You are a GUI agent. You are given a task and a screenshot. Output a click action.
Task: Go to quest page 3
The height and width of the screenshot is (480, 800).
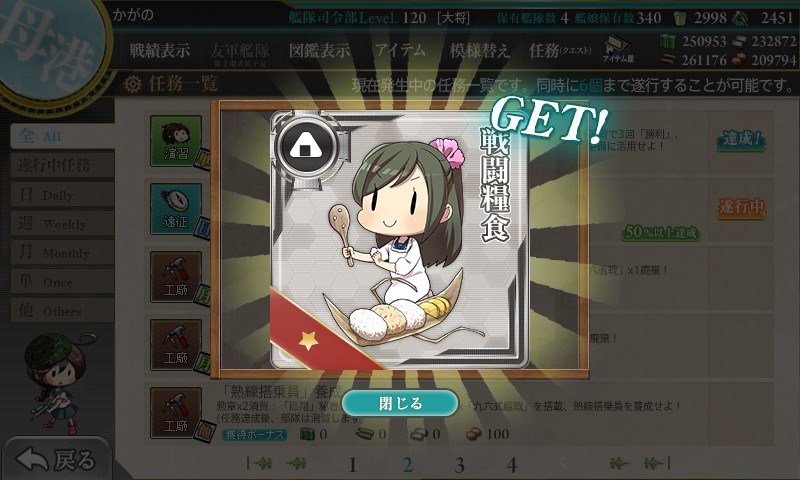459,465
